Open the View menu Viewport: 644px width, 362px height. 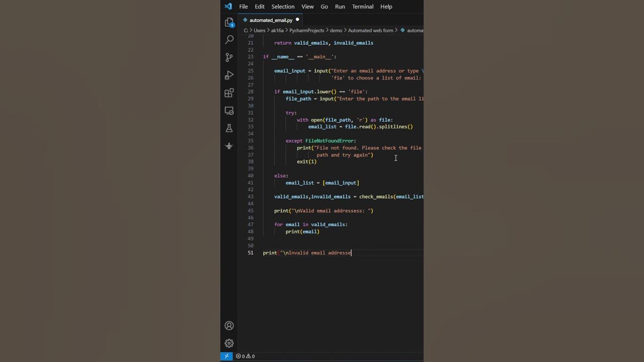307,7
